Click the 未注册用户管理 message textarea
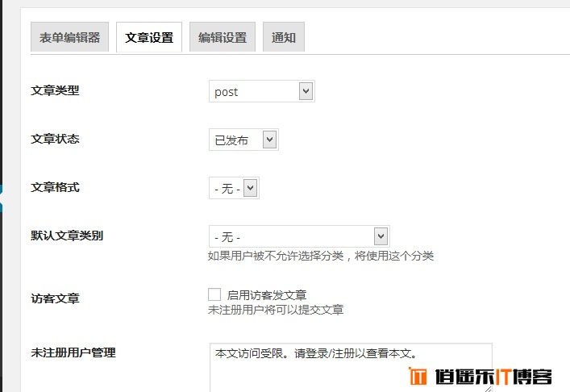The width and height of the screenshot is (570, 392). 351,367
